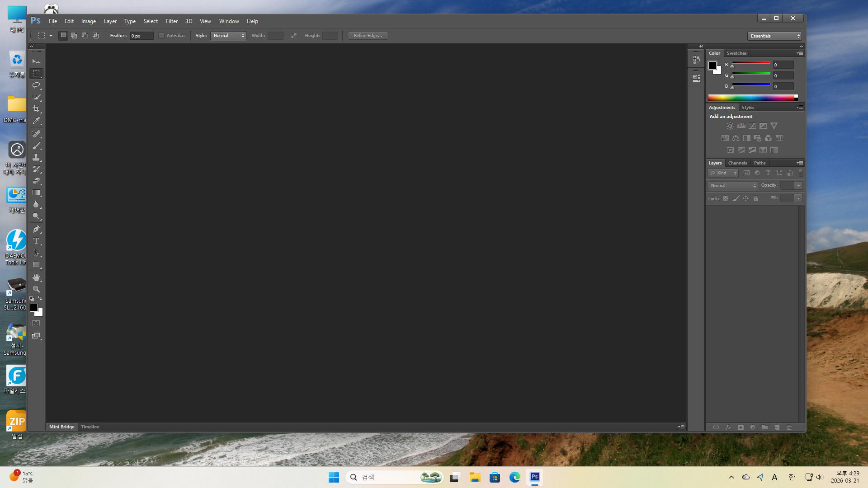
Task: Select the Hand tool
Action: (36, 277)
